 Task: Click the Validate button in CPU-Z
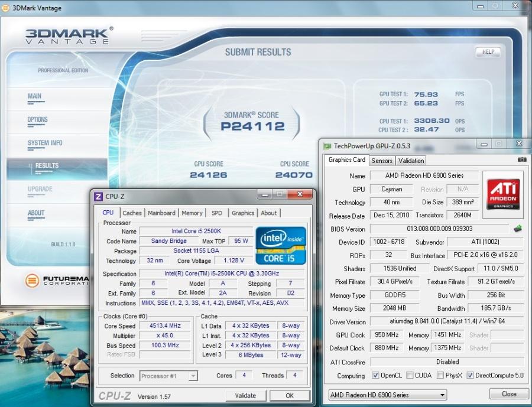tap(246, 395)
